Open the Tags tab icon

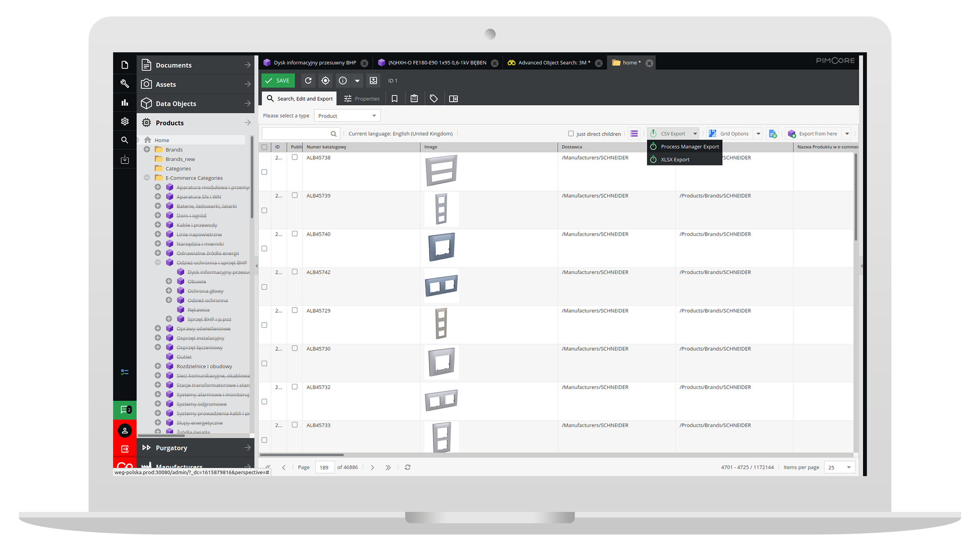coord(434,98)
